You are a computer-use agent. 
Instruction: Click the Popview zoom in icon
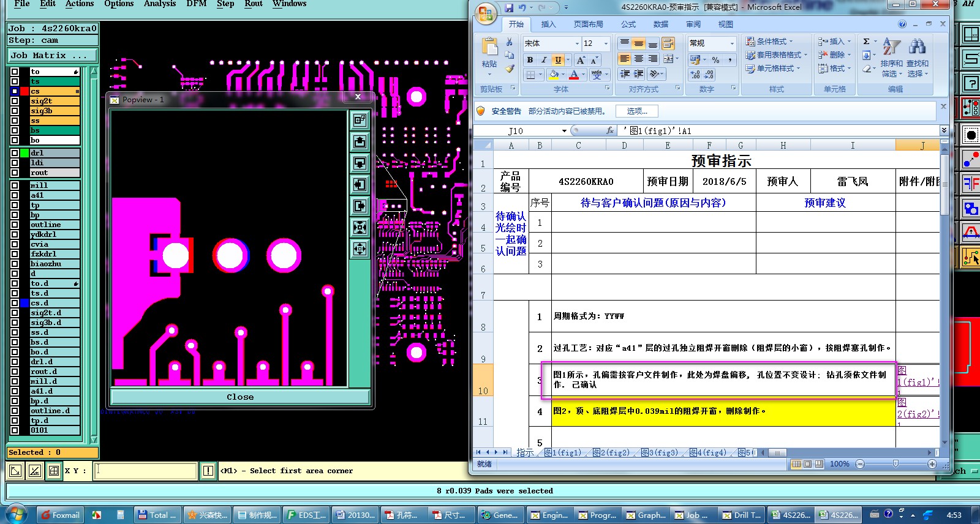coord(360,227)
